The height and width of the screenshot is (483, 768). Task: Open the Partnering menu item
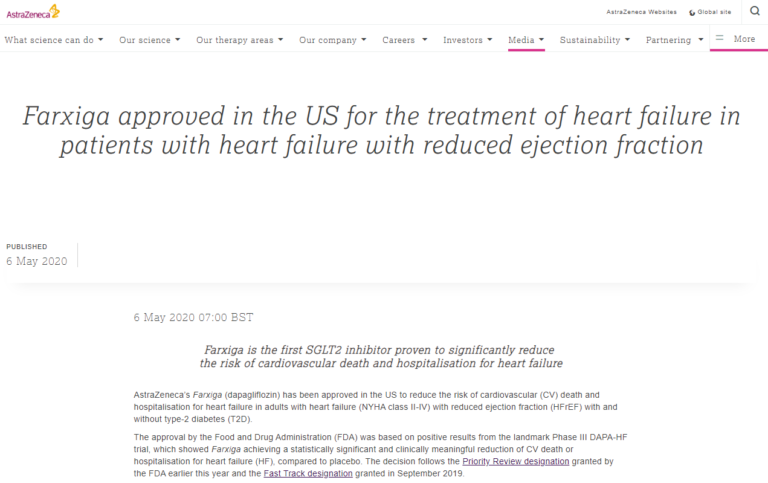point(668,40)
